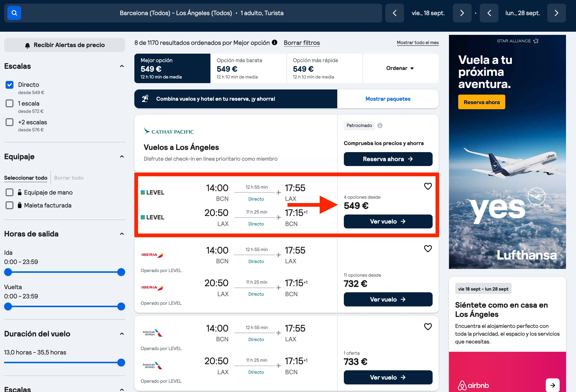The width and height of the screenshot is (576, 392).
Task: Click Combina vuelos y hotel banner text
Action: click(215, 99)
